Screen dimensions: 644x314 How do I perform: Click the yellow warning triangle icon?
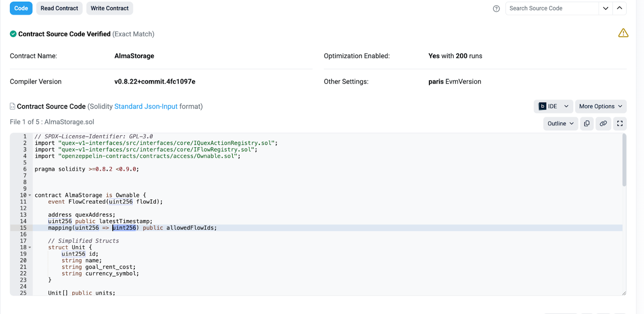tap(623, 33)
